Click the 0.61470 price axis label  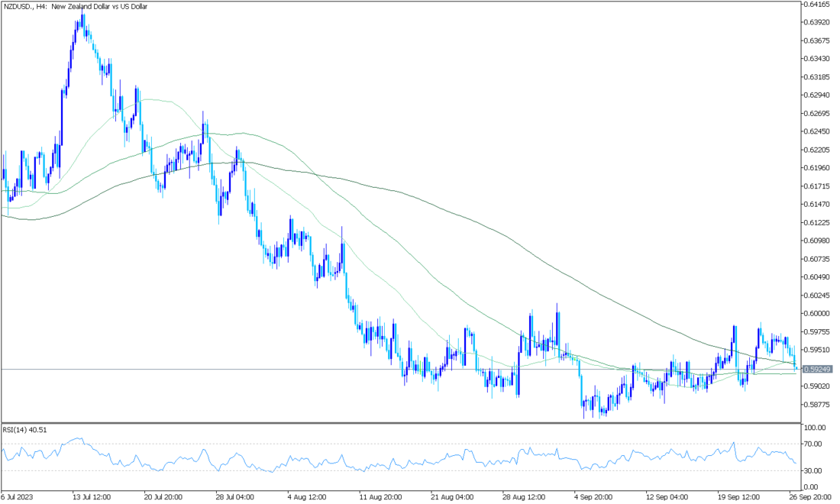818,205
